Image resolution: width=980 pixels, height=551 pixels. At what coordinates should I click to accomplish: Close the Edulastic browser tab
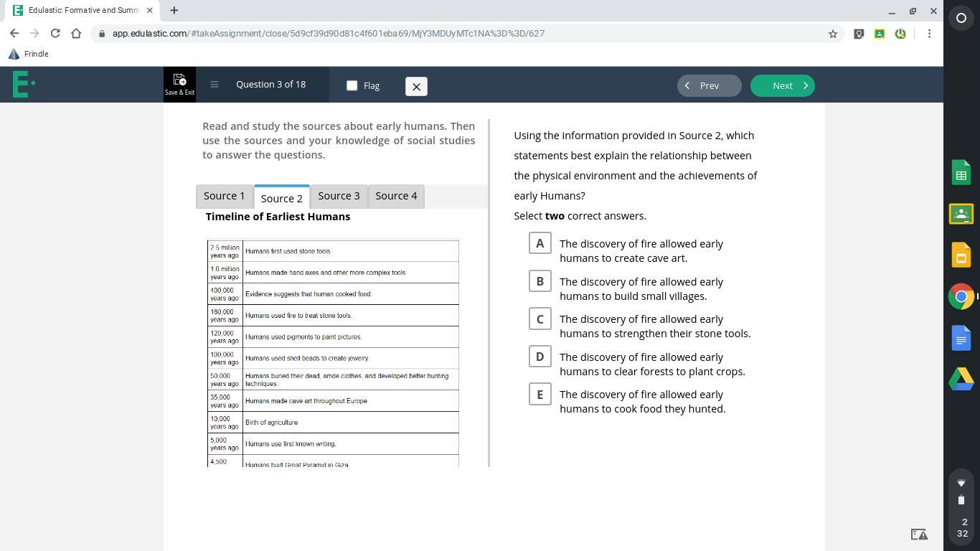pos(150,11)
